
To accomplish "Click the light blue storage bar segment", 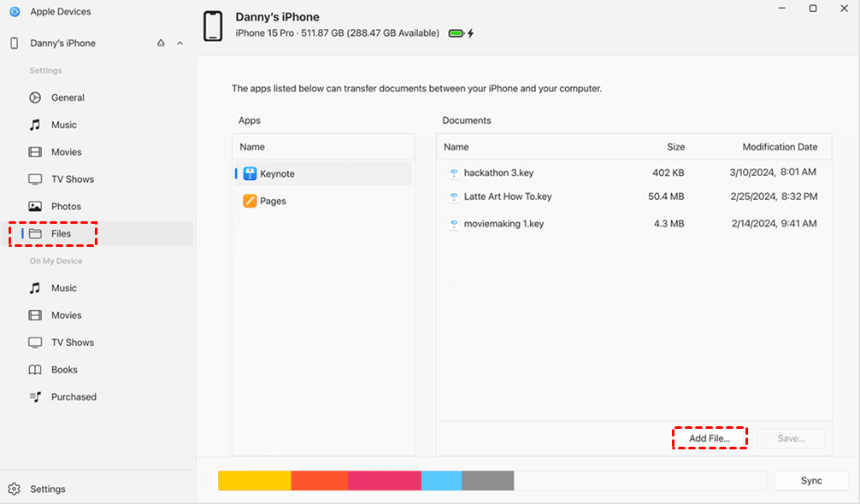I will tap(441, 480).
